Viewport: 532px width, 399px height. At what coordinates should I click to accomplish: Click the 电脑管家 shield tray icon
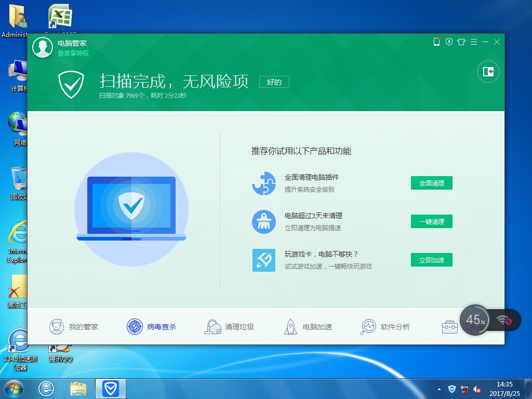point(452,389)
